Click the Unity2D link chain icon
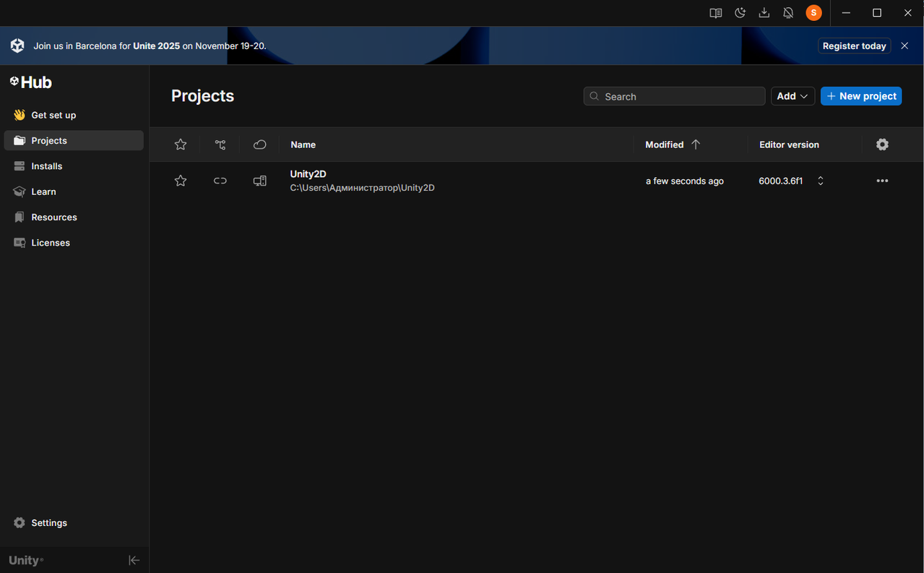This screenshot has width=924, height=573. pos(220,181)
